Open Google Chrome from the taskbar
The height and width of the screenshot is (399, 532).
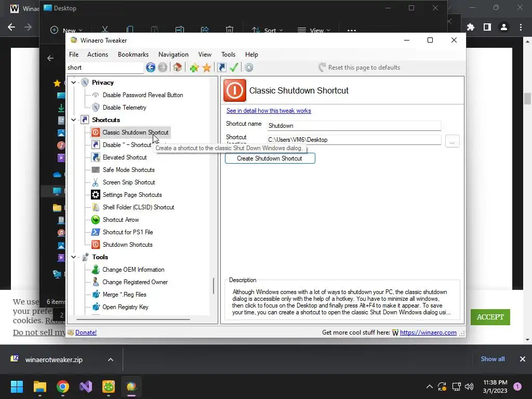tap(63, 387)
